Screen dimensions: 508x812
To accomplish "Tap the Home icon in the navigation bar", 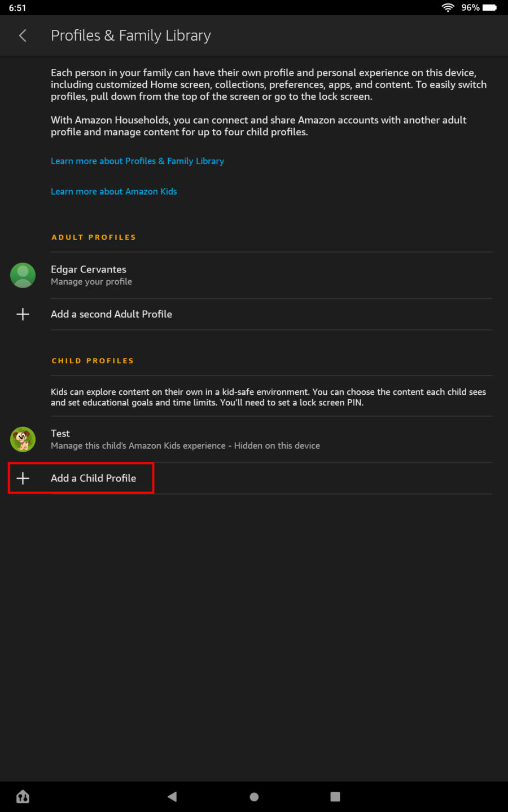I will coord(23,796).
